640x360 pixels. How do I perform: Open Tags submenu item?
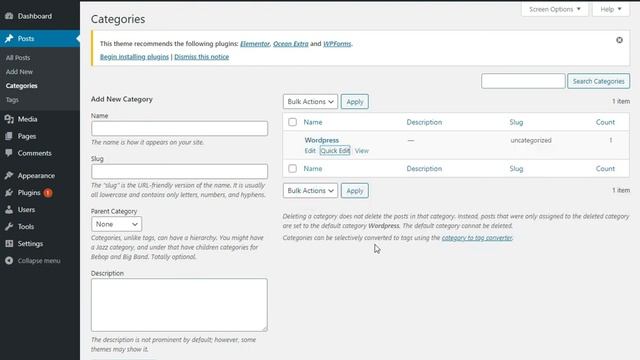tap(12, 100)
